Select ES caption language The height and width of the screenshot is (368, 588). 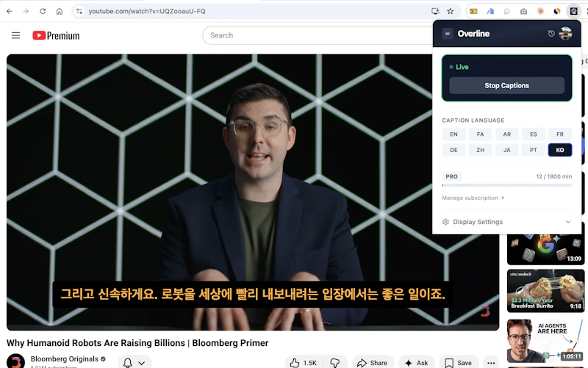[x=534, y=134]
